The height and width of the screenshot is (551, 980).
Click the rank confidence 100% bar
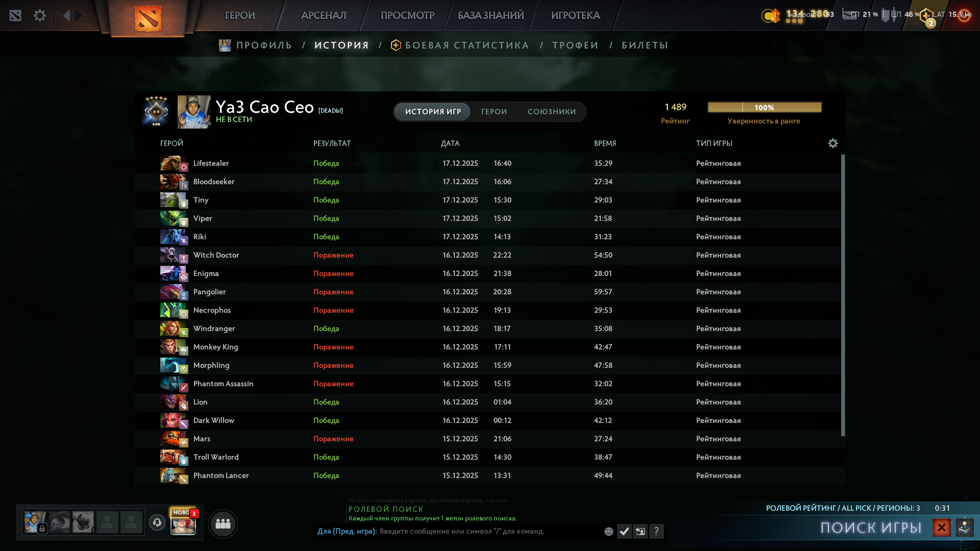[764, 107]
